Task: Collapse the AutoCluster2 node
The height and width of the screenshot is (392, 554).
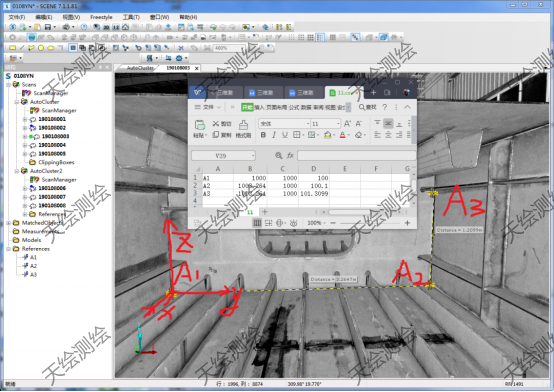Action: (17, 171)
